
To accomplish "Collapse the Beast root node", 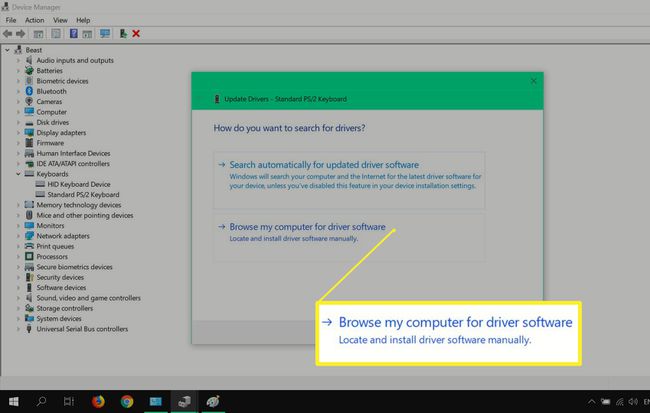I will click(x=7, y=50).
